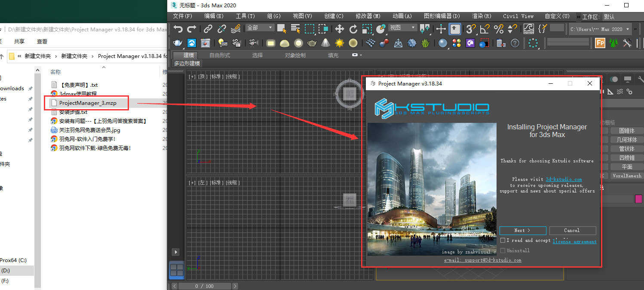Click the four colored balls icon
Screen dimensions: 644x290
click(x=457, y=43)
